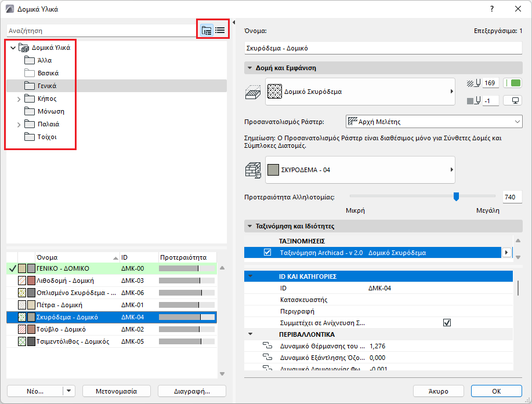532x404 pixels.
Task: Click fill pattern icon of Πέτρα - Δομική
Action: tap(22, 305)
